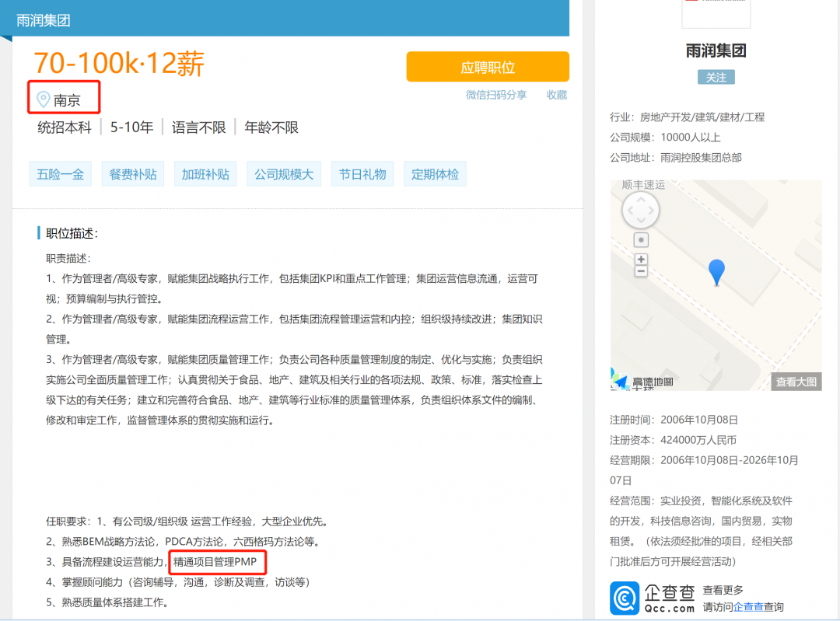Open the 企查查 hyperlink in 请访问企查查查询
Image resolution: width=840 pixels, height=621 pixels.
click(748, 607)
